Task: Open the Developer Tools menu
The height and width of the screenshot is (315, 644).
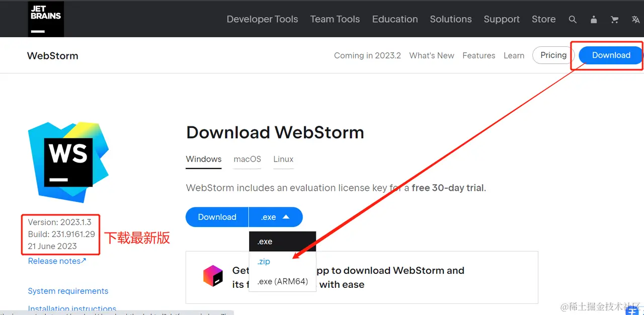Action: tap(262, 19)
